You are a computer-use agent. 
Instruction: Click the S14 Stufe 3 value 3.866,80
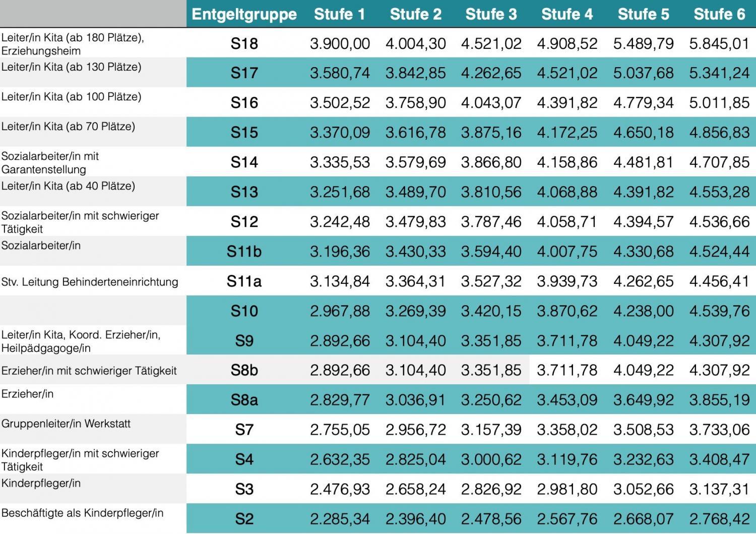click(x=491, y=162)
